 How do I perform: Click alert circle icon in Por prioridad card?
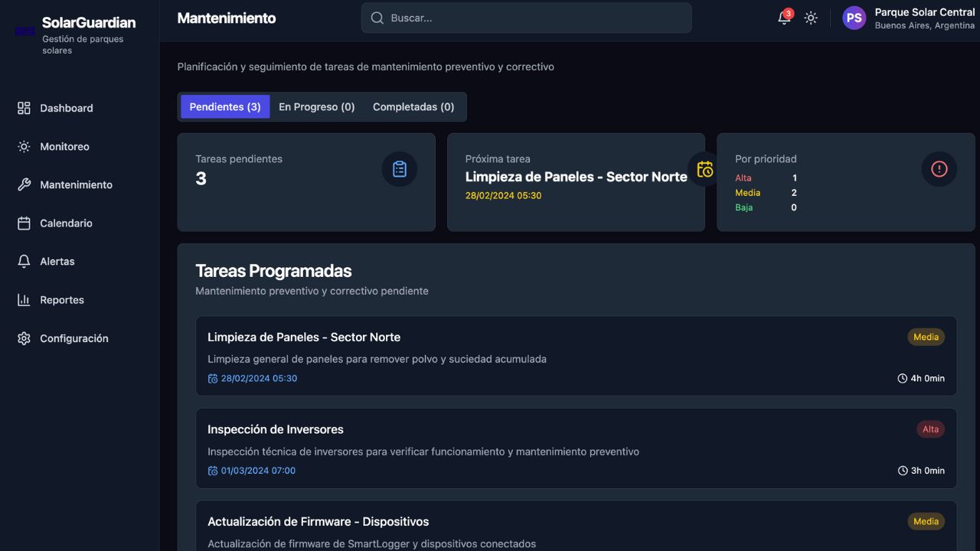pyautogui.click(x=939, y=169)
